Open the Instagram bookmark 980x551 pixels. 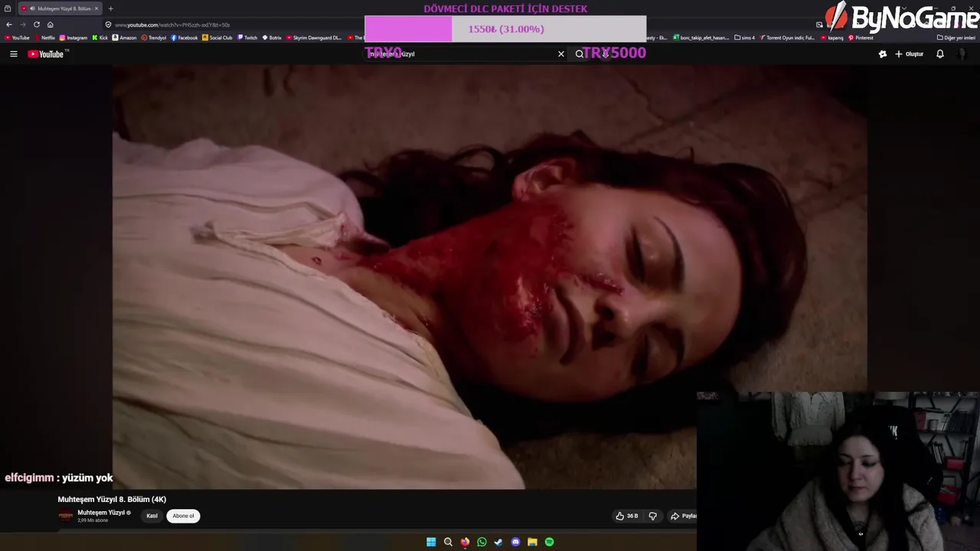pyautogui.click(x=73, y=37)
